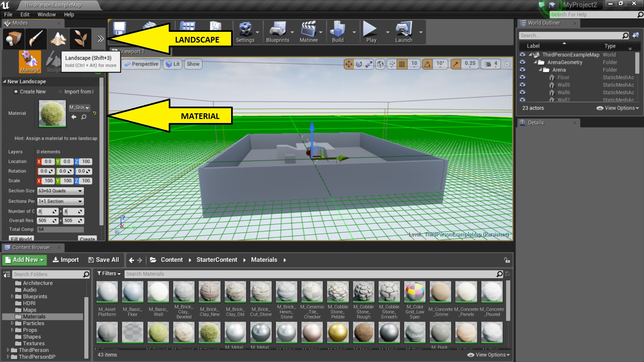Click the Manage landscape tool

tap(30, 62)
